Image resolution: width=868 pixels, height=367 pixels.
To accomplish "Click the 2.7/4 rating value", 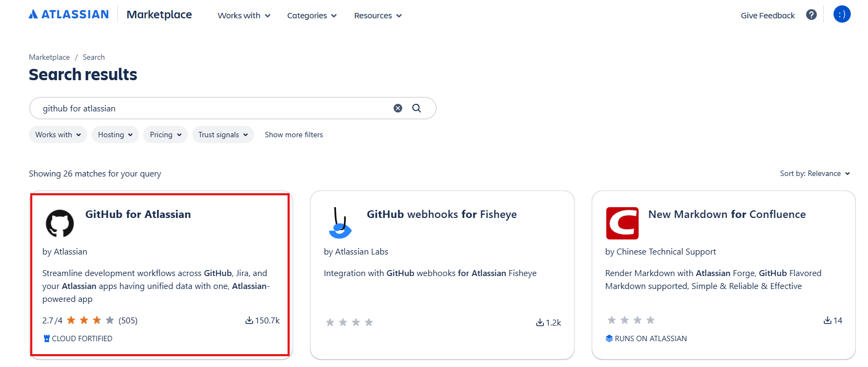I will point(52,320).
